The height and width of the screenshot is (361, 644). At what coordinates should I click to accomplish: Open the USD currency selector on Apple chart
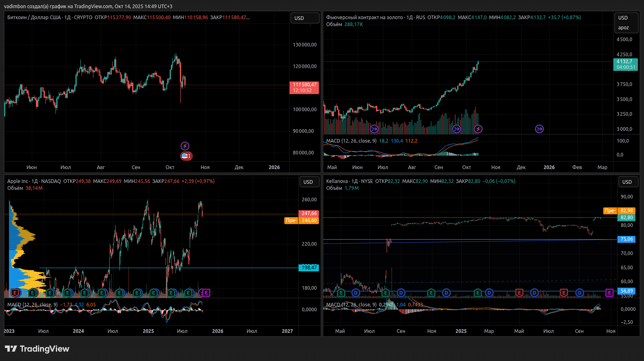tap(308, 182)
